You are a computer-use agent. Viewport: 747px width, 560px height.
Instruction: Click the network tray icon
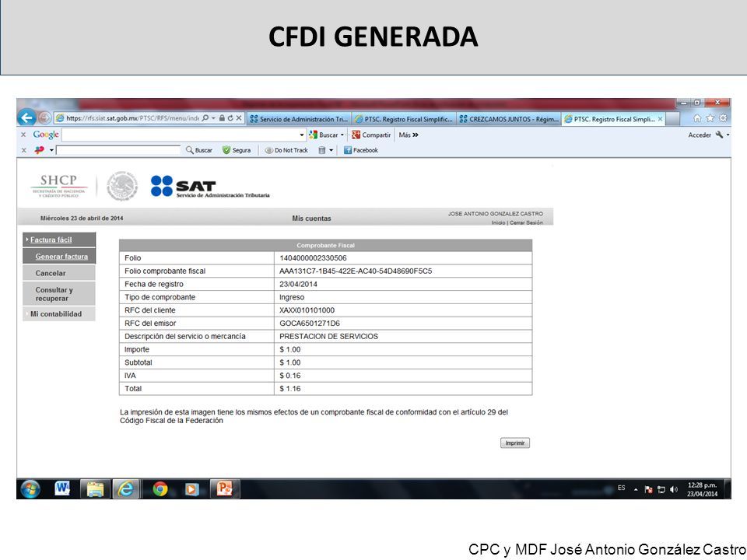click(x=661, y=489)
